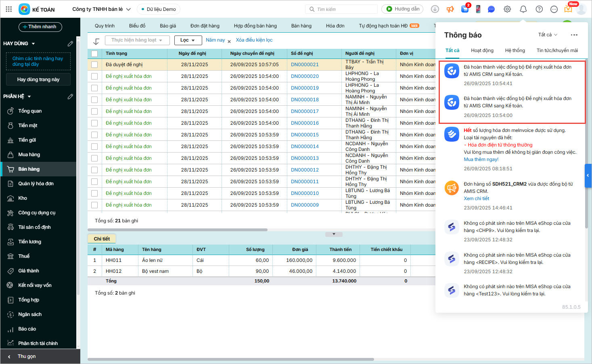Screen dimensions: 592x364
Task: Go to the Hóa đơn tab
Action: [x=335, y=26]
